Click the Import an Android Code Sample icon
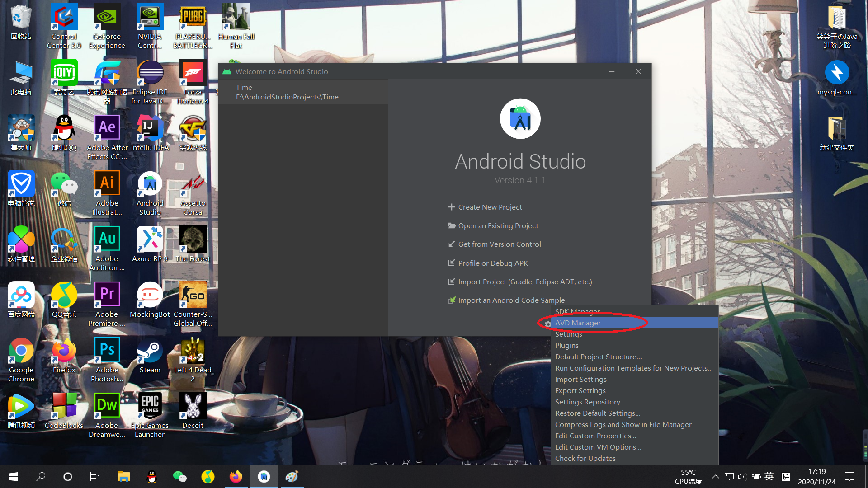The width and height of the screenshot is (868, 488). pyautogui.click(x=452, y=300)
